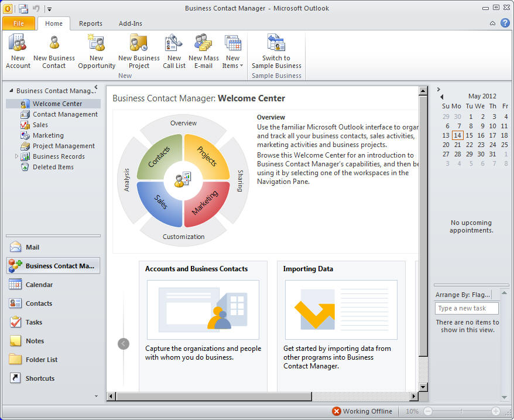Switch to Mail module

(53, 247)
